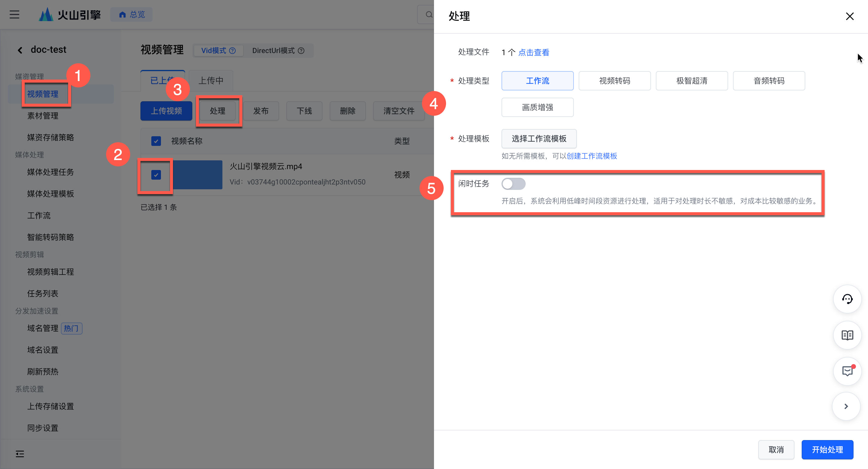
Task: Open the feedback message icon
Action: (x=847, y=371)
